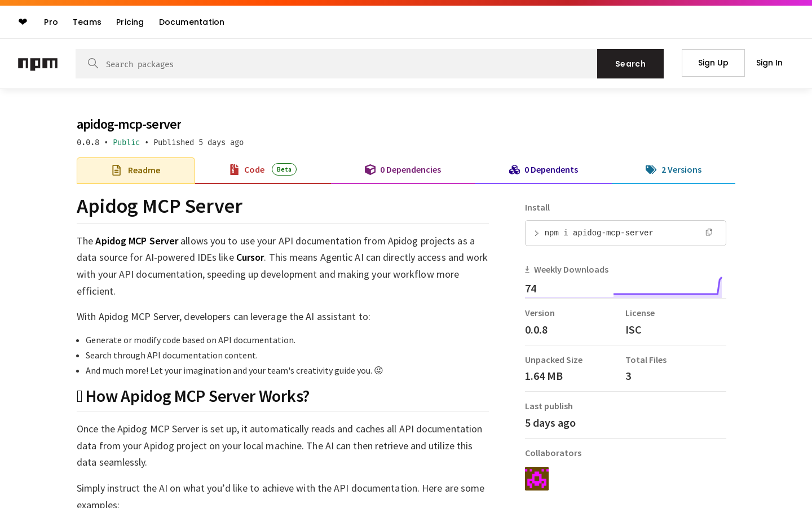Click the Total Files value 3
The height and width of the screenshot is (508, 812).
coord(628,376)
